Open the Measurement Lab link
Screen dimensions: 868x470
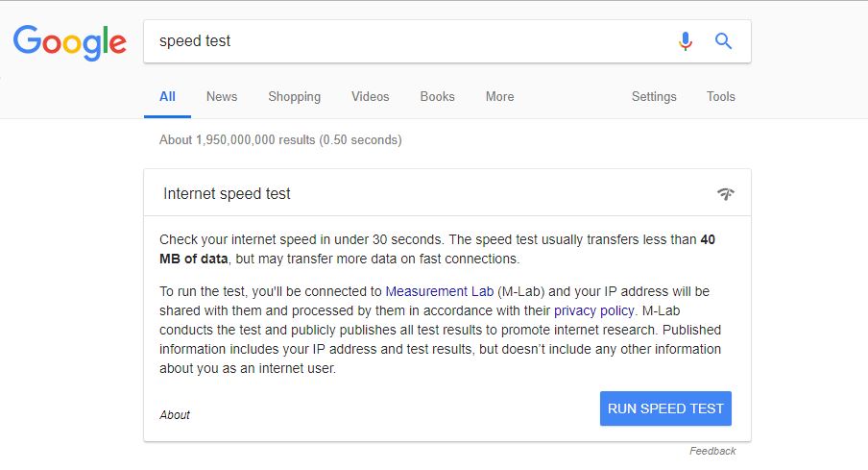point(440,291)
